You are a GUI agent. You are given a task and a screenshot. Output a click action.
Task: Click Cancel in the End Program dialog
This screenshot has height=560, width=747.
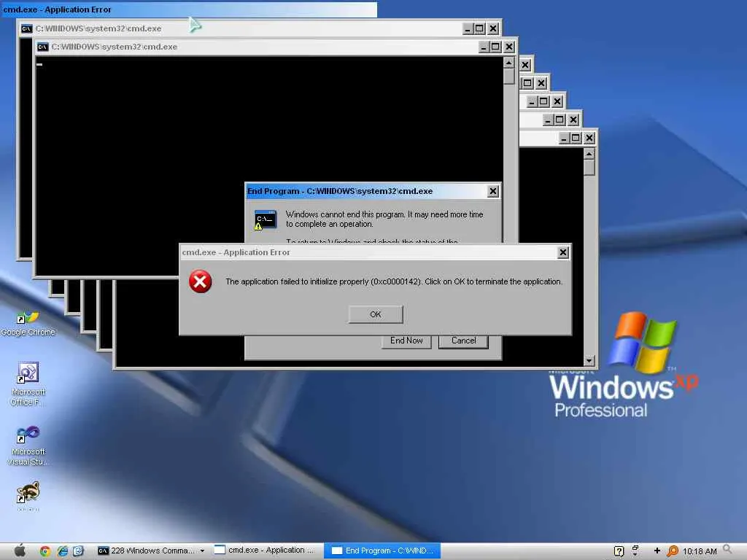click(463, 341)
